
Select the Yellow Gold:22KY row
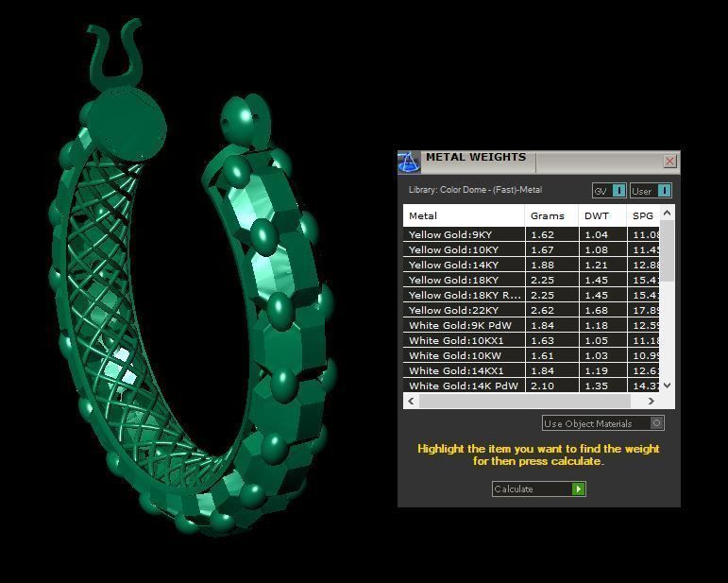pyautogui.click(x=532, y=310)
